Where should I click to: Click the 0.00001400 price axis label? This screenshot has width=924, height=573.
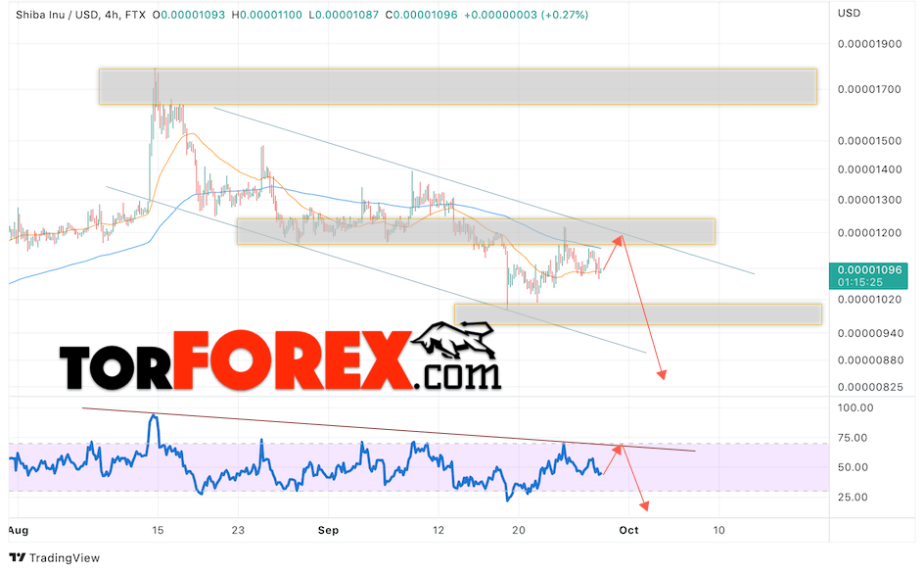click(x=870, y=169)
